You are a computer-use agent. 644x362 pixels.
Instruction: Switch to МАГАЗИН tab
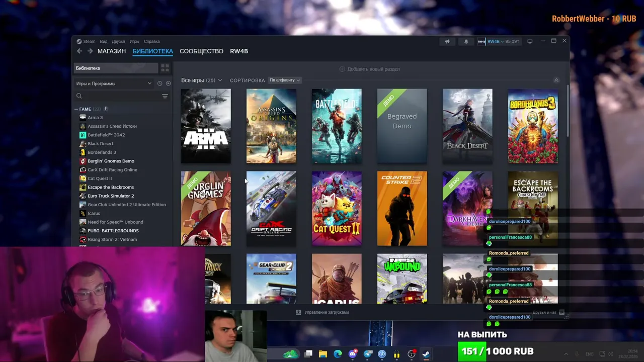tap(112, 51)
